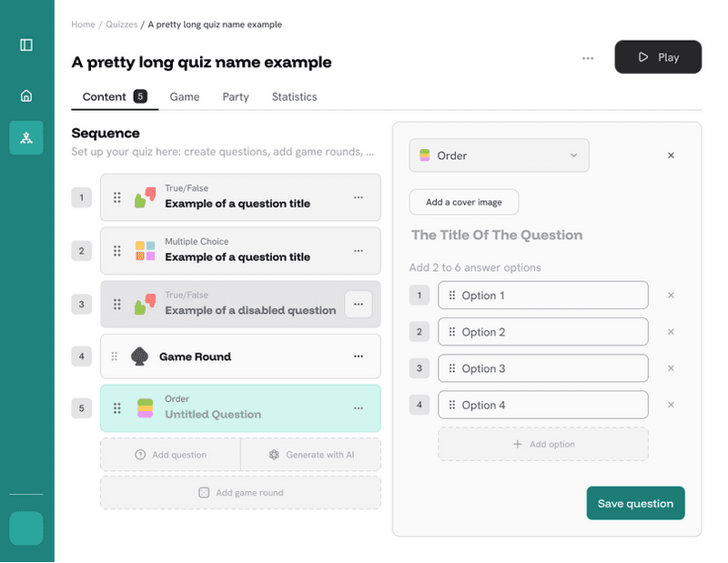The width and height of the screenshot is (728, 563).
Task: Toggle the sidebar panel icon
Action: pos(26,45)
